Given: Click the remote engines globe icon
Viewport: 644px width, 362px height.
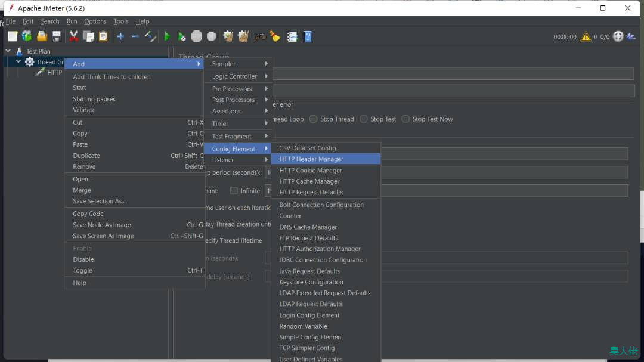Looking at the screenshot, I should click(618, 36).
